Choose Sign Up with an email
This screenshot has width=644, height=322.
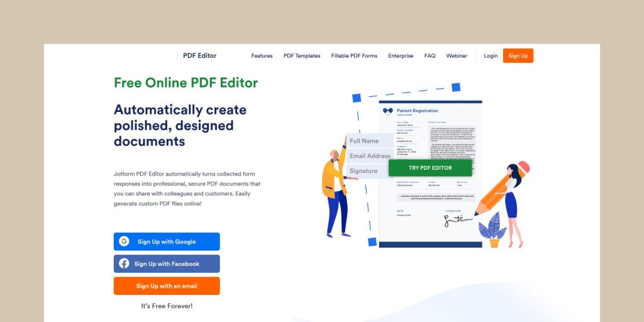pos(167,286)
